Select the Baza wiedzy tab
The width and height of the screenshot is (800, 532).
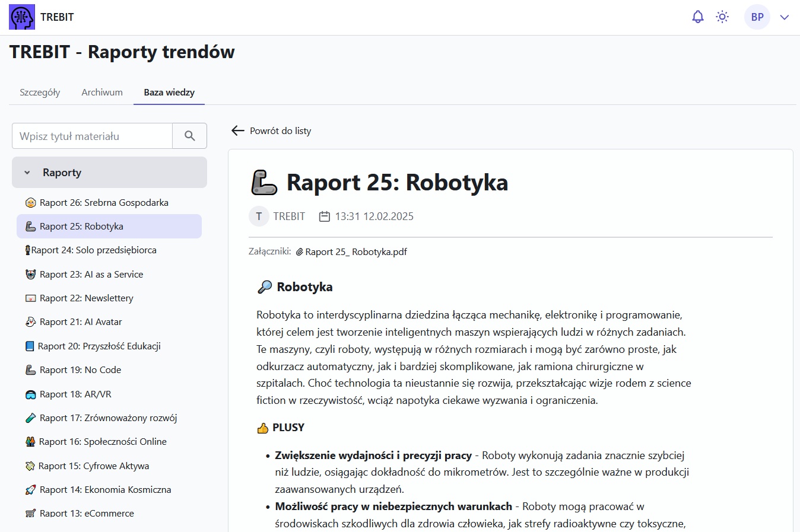(x=169, y=93)
